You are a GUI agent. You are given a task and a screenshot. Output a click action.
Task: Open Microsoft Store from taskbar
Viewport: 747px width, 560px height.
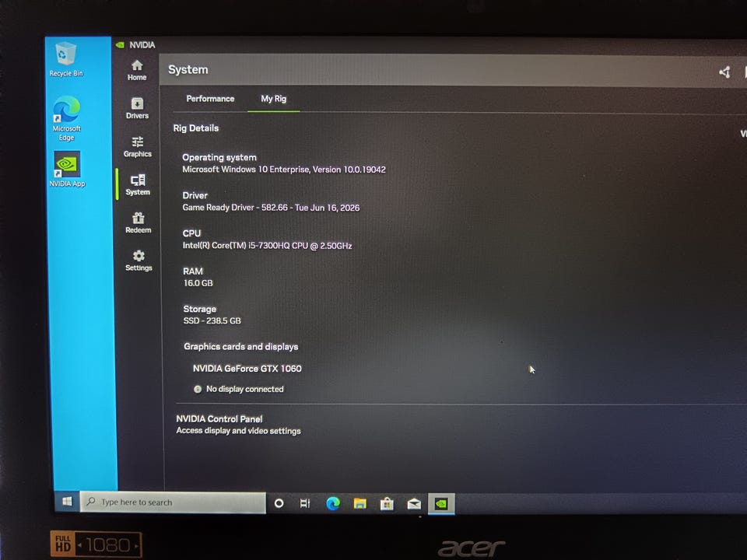(x=387, y=504)
